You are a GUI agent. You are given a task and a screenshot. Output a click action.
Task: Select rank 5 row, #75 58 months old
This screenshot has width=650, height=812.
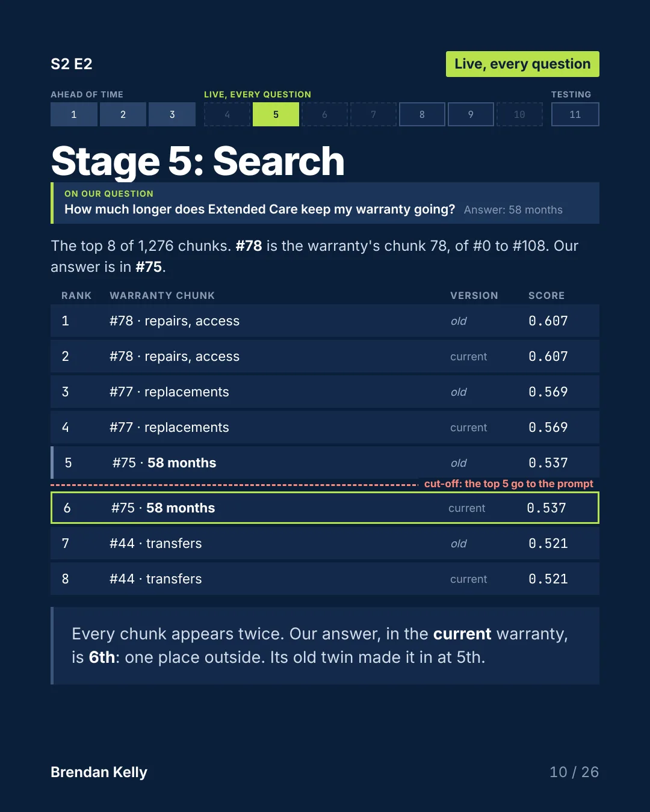click(325, 463)
